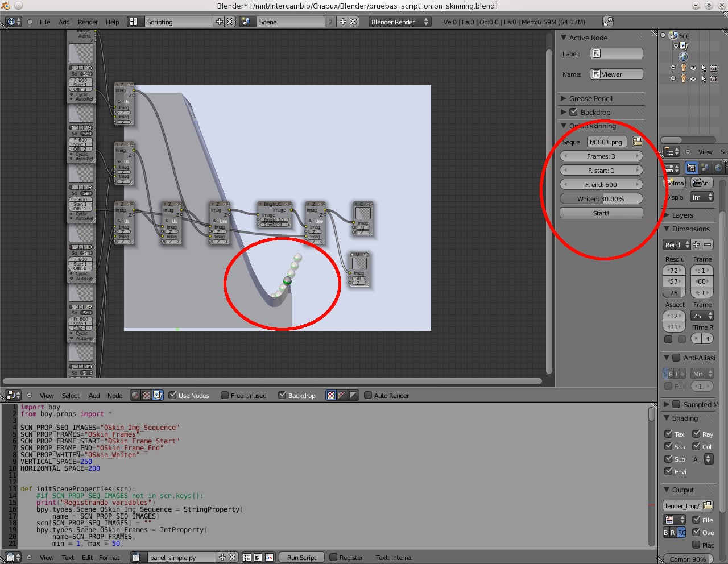Click the Scene name field
728x564 pixels.
(x=290, y=22)
